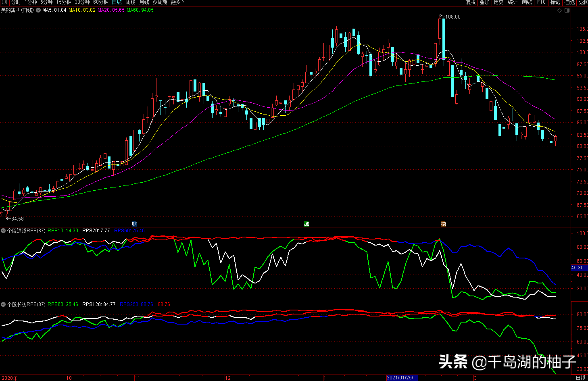Open the 榜 ranking list marker
This screenshot has height=381, width=588.
pos(443,224)
